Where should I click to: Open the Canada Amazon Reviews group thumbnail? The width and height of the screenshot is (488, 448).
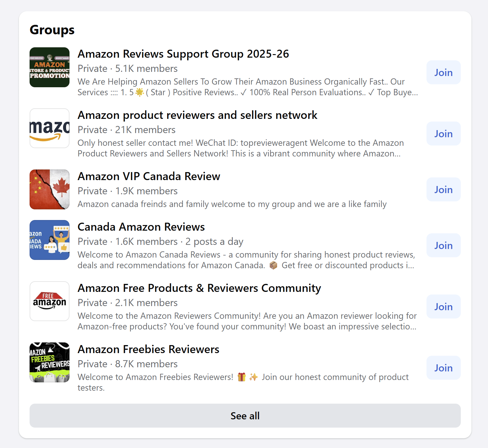tap(49, 240)
